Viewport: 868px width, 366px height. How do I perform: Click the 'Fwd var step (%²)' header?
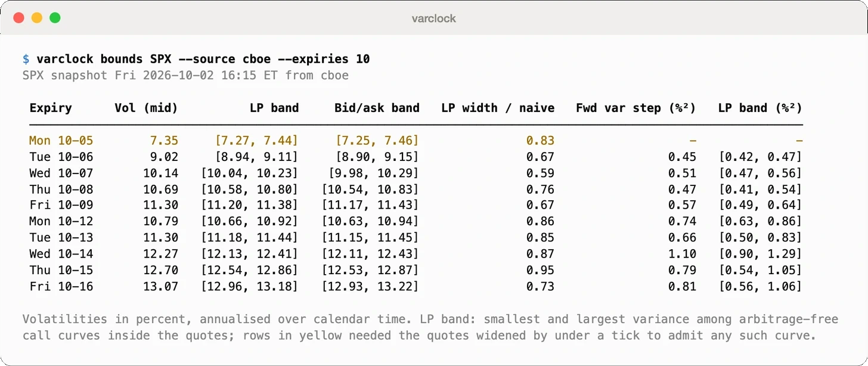click(636, 108)
